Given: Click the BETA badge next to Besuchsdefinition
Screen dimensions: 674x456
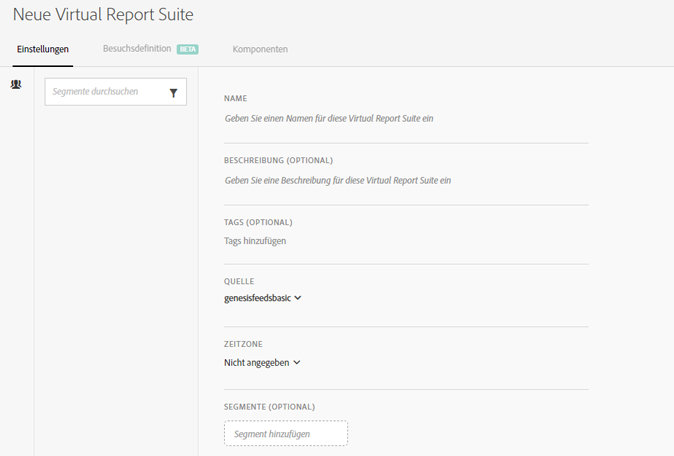Looking at the screenshot, I should (188, 49).
